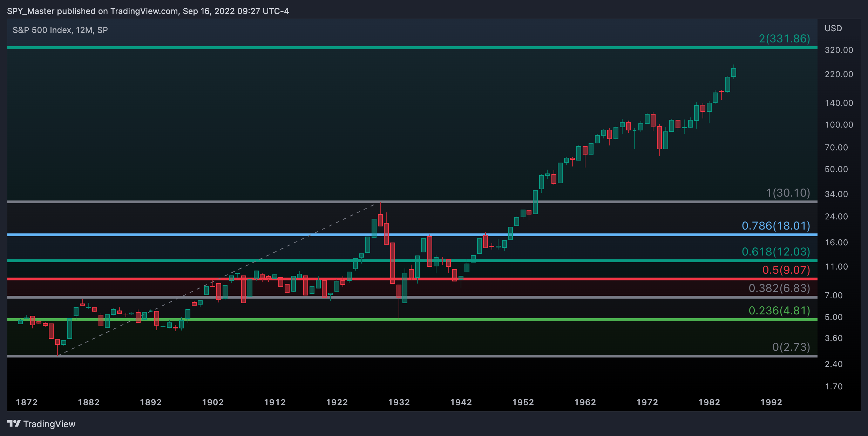Click the 1942 year on time axis
The height and width of the screenshot is (436, 868).
pos(461,402)
